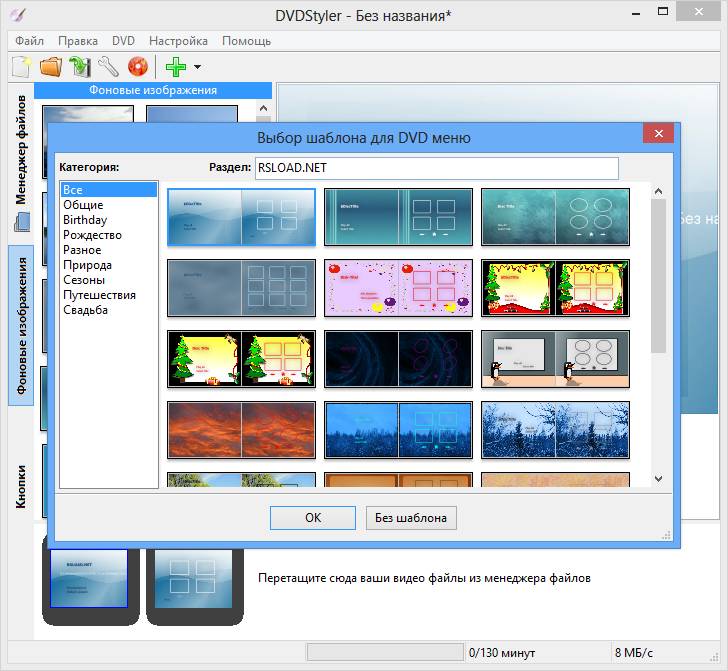Select the penguin whiteboard template
Image resolution: width=728 pixels, height=671 pixels.
point(555,359)
